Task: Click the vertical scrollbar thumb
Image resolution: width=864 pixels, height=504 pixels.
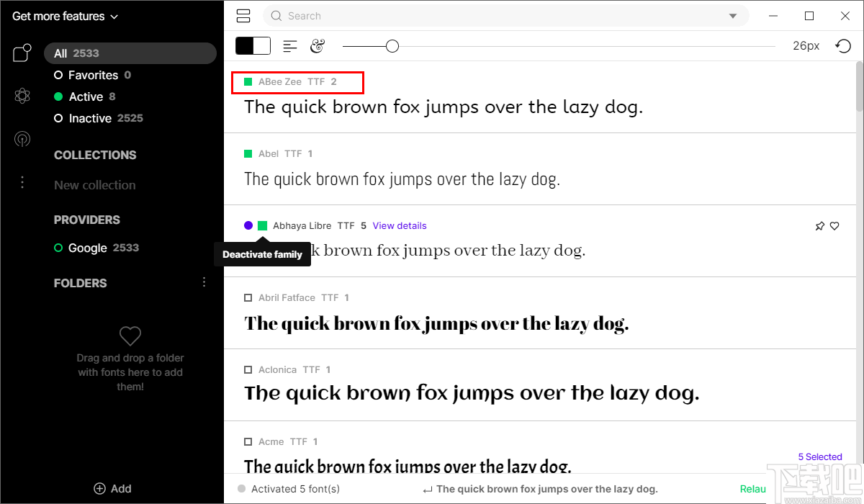Action: coord(860,86)
